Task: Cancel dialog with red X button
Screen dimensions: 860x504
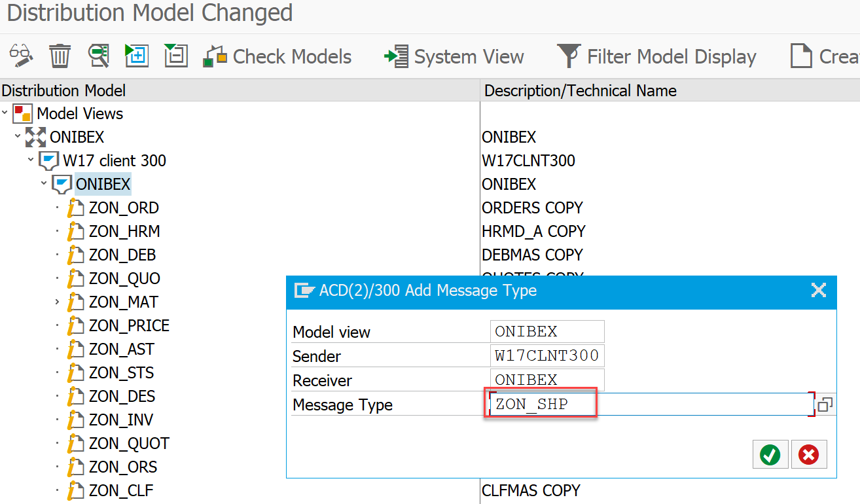Action: tap(809, 455)
